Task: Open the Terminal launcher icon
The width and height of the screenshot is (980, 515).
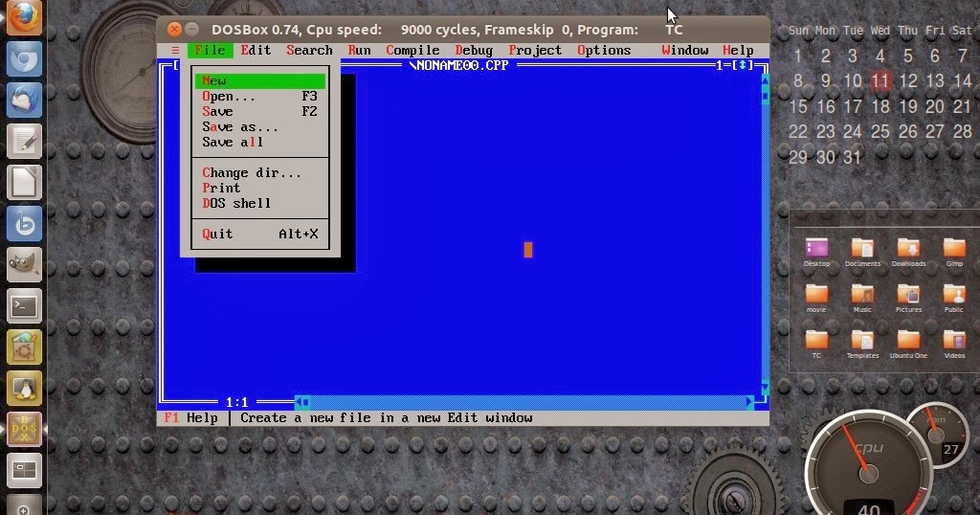Action: (x=24, y=305)
